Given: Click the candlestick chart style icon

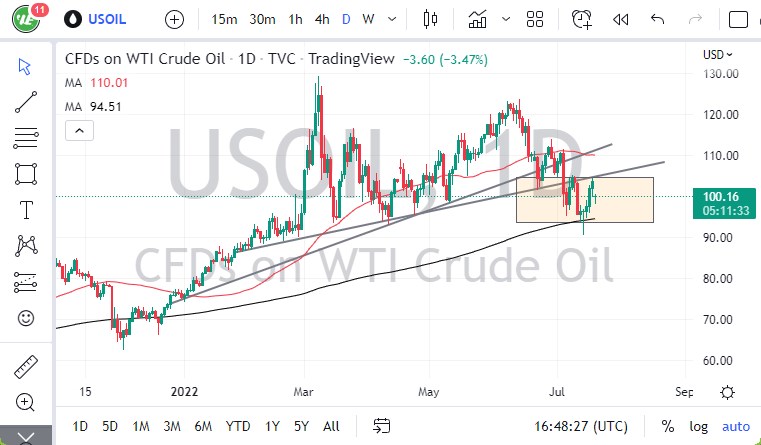Looking at the screenshot, I should [x=431, y=19].
